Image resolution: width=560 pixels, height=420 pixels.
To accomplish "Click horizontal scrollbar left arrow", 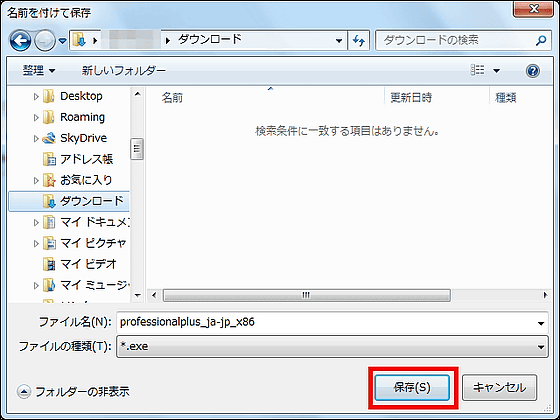I will click(154, 295).
